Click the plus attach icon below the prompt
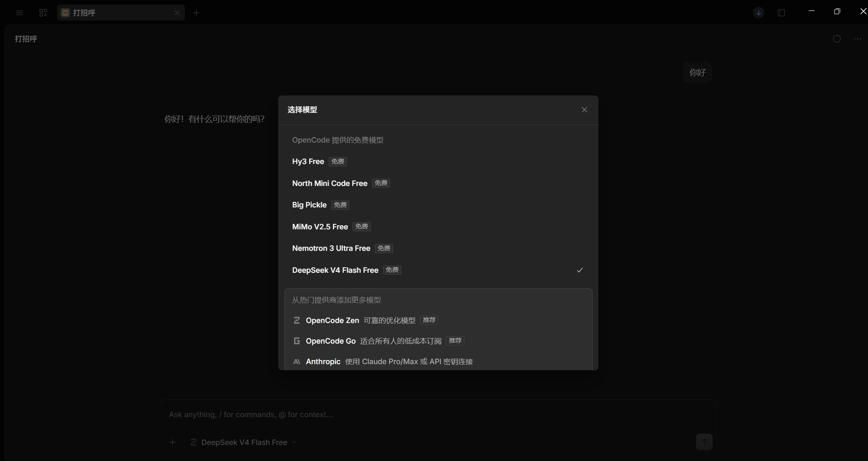 [173, 442]
